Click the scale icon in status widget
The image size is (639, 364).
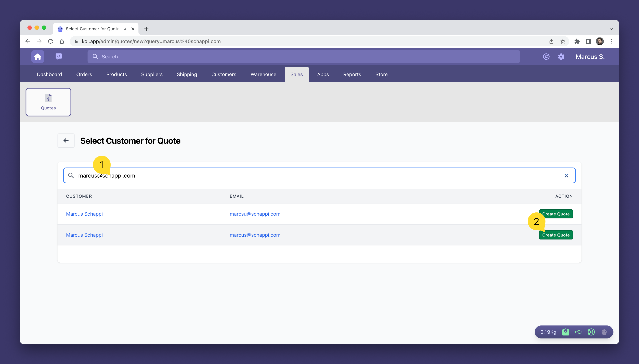point(566,332)
